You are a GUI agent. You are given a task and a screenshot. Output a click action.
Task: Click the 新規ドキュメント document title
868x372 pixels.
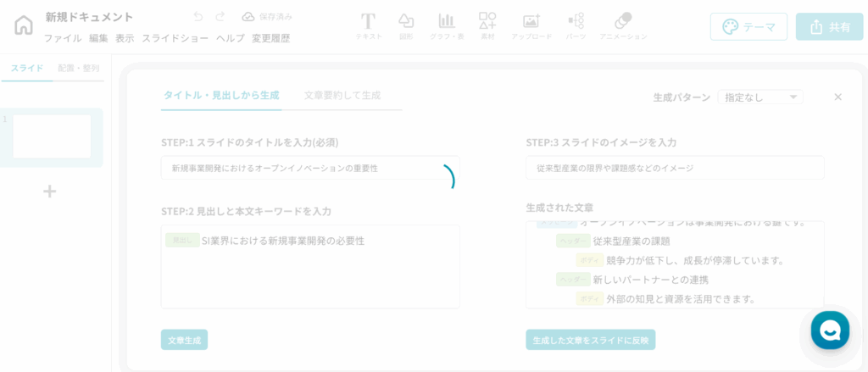[89, 17]
